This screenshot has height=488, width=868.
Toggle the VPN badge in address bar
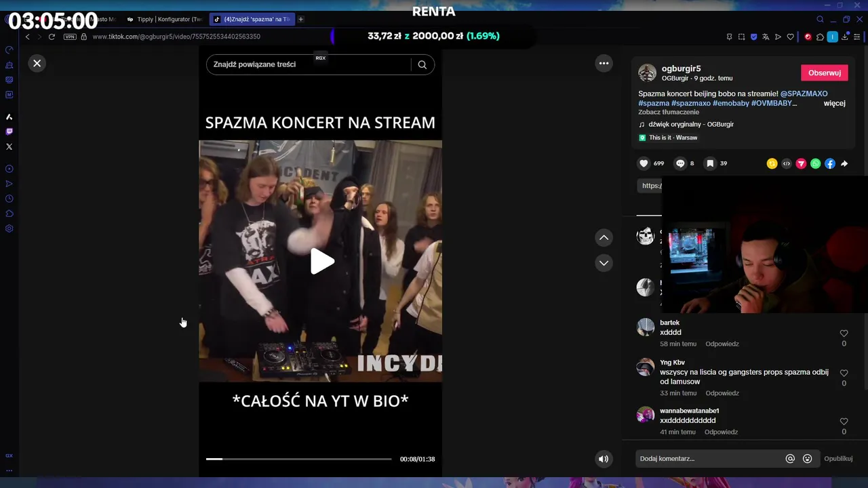70,37
